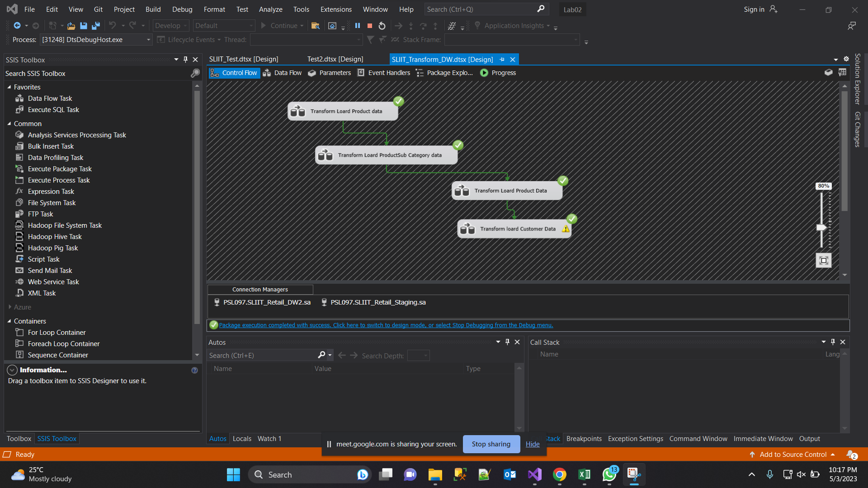Click the SSIS Toolbox search magnifier icon
The width and height of the screenshot is (868, 488).
pos(195,73)
